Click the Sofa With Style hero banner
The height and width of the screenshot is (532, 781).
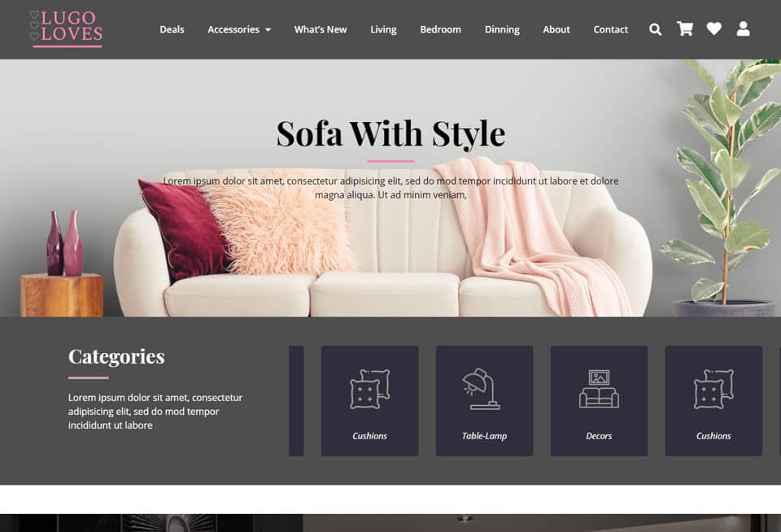pyautogui.click(x=390, y=188)
